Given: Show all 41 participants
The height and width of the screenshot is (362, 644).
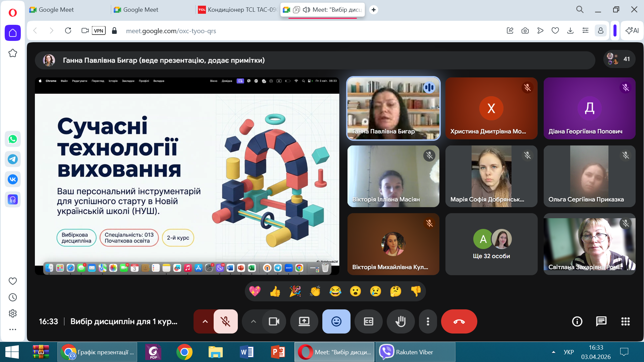Looking at the screenshot, I should pyautogui.click(x=620, y=59).
